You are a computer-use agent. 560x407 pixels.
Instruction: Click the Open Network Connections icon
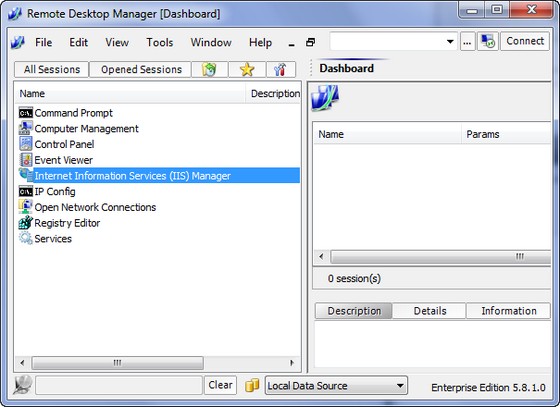point(25,207)
